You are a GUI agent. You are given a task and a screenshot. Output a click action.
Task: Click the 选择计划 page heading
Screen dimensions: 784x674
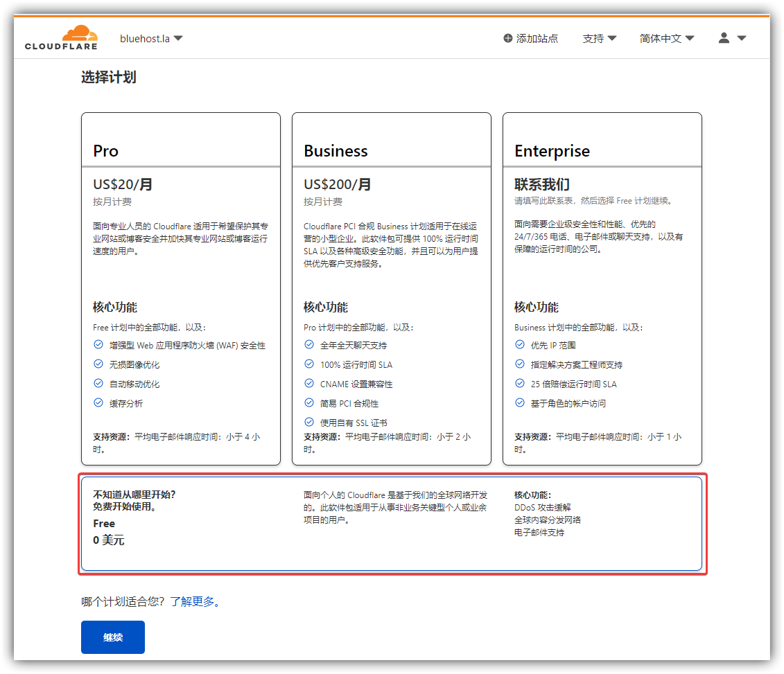click(x=109, y=77)
